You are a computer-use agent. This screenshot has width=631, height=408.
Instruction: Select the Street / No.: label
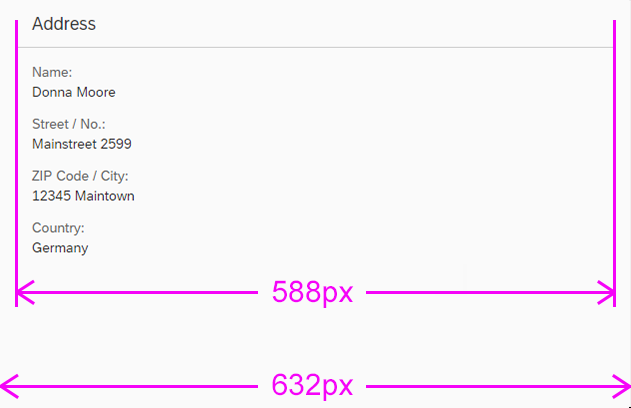click(x=69, y=124)
